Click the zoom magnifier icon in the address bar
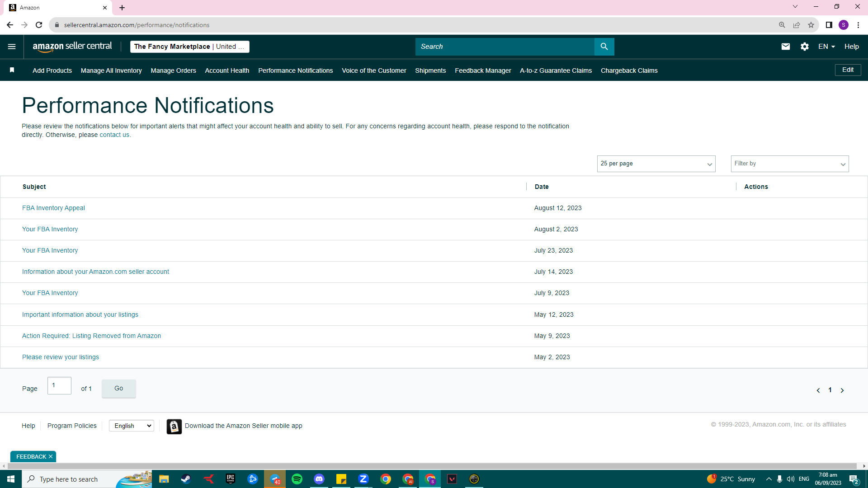Screen dimensions: 868x488 point(782,25)
